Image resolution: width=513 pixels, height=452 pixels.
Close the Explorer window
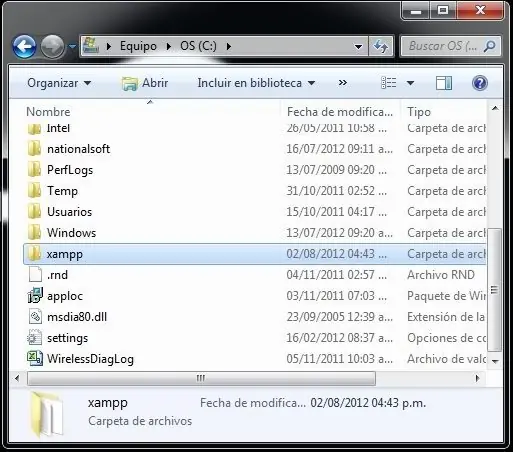[x=480, y=11]
